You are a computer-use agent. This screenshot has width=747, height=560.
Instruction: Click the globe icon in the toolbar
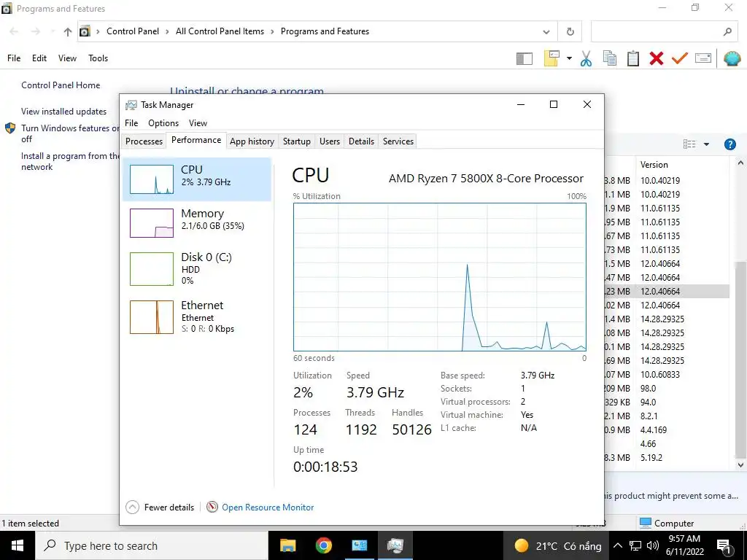[x=732, y=58]
